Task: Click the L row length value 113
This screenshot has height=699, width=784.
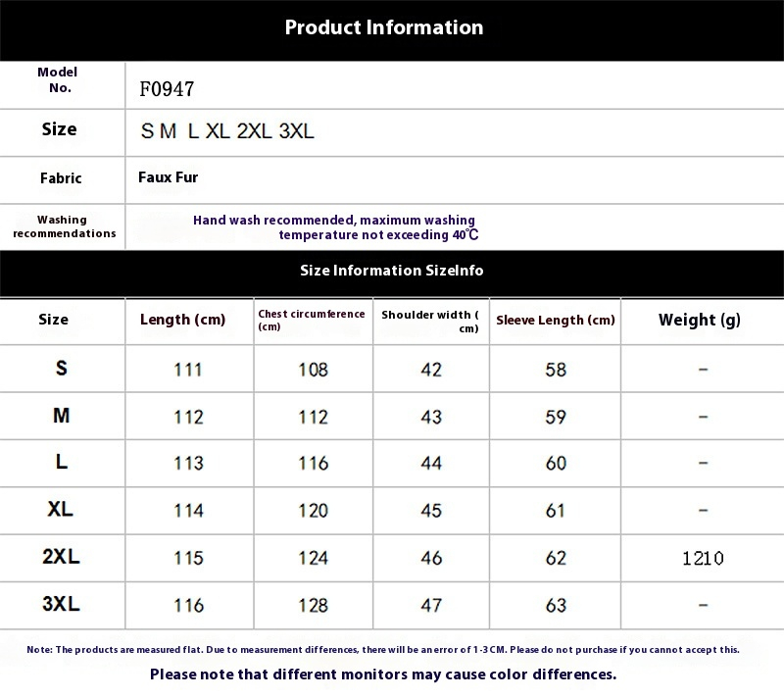Action: click(x=188, y=463)
